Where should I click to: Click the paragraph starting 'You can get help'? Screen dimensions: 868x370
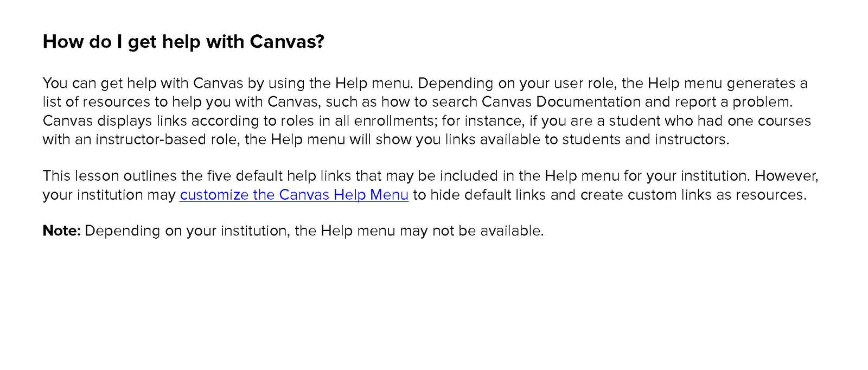(427, 111)
